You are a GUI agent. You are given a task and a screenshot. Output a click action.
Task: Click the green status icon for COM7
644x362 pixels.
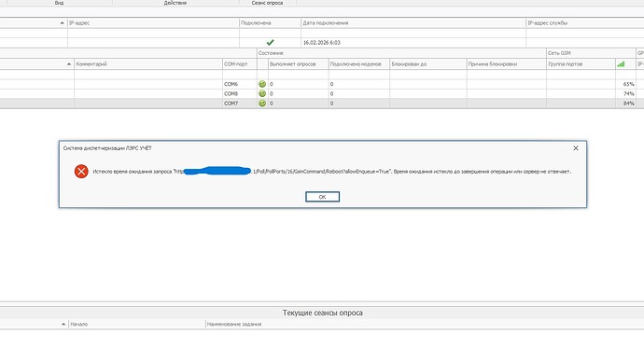pos(262,104)
